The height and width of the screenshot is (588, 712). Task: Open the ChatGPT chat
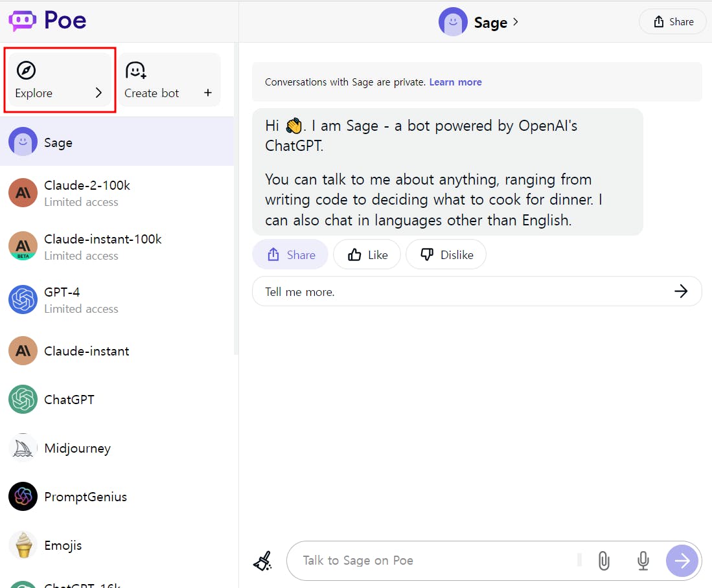point(117,399)
